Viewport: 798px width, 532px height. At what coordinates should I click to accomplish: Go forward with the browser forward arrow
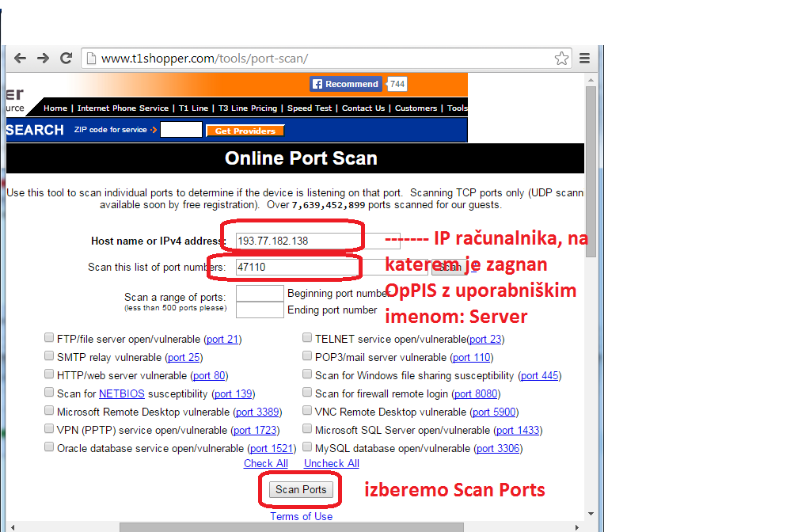point(44,58)
